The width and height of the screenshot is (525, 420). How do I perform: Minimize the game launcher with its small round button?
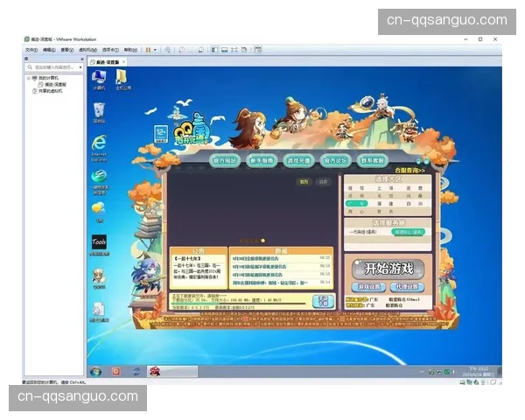click(x=418, y=161)
